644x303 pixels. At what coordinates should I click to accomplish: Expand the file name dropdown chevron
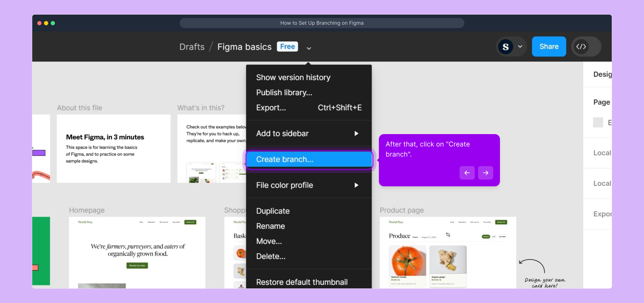309,48
